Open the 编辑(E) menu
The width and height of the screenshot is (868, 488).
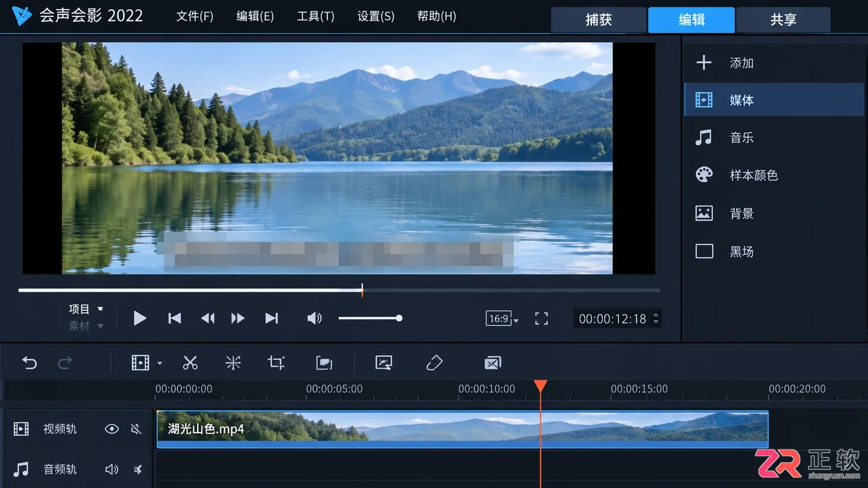pyautogui.click(x=255, y=16)
